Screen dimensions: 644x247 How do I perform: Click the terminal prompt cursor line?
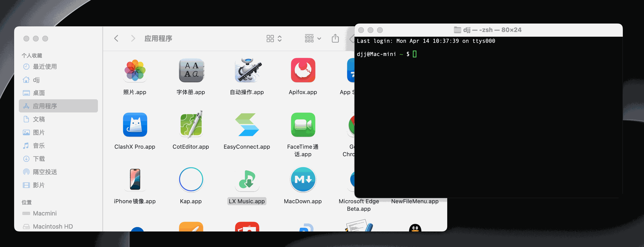coord(387,54)
